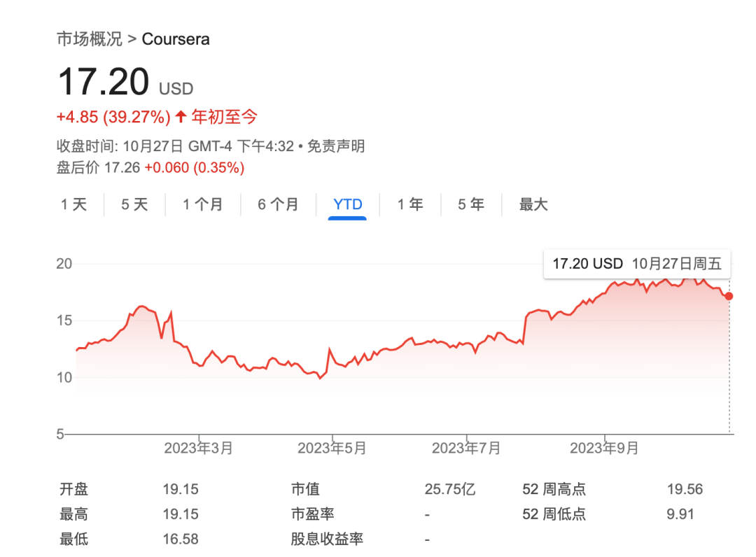
Task: Switch to the 5 天 range tab
Action: click(x=134, y=204)
